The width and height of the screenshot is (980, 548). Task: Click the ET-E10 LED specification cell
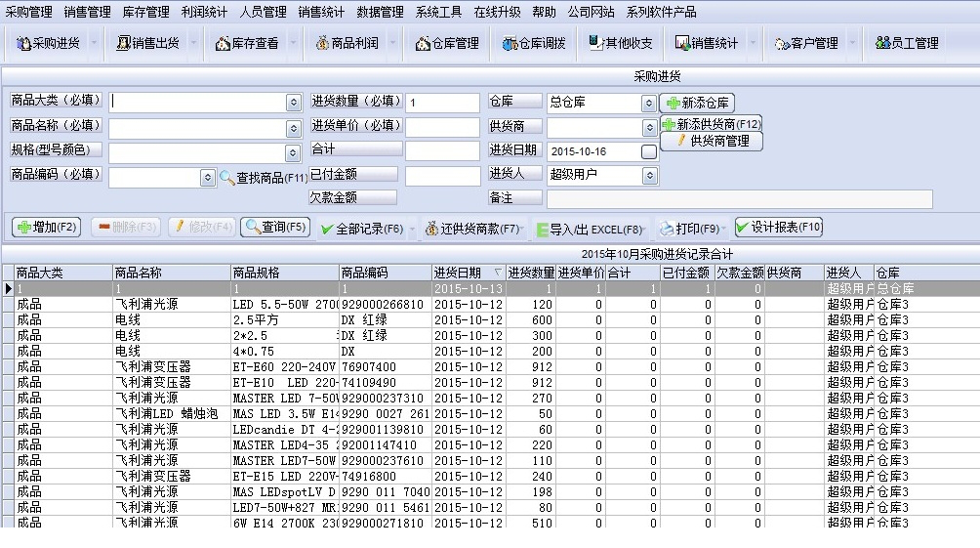pos(284,382)
